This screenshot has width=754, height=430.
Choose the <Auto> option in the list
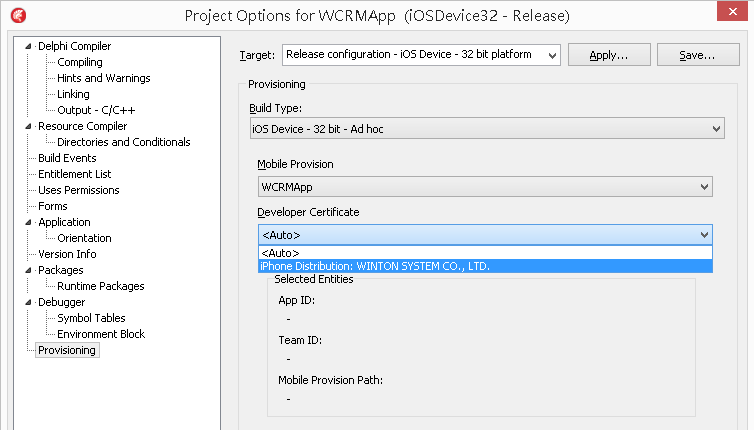pyautogui.click(x=485, y=253)
